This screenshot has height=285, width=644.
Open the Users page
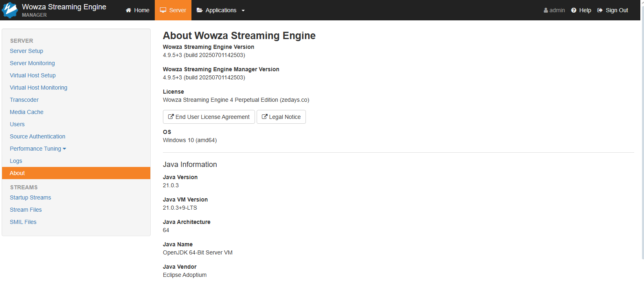point(17,124)
